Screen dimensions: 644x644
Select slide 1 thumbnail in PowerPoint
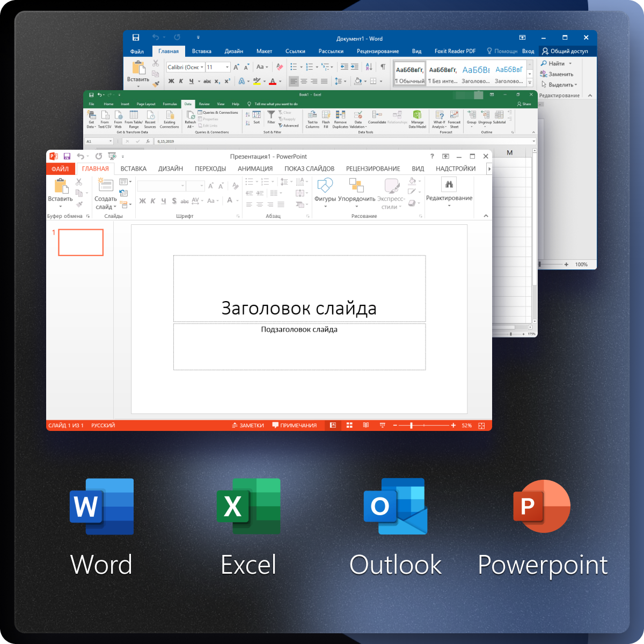(81, 242)
